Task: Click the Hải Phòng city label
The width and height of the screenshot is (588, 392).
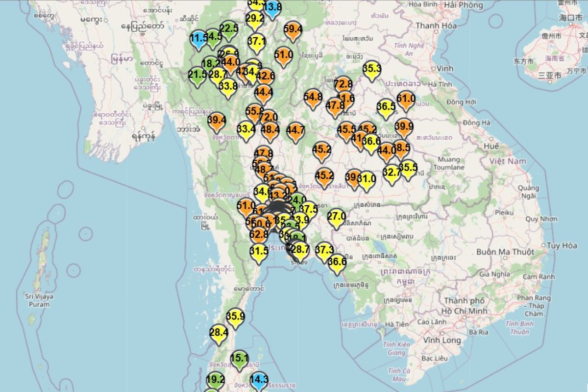Action: click(x=463, y=5)
